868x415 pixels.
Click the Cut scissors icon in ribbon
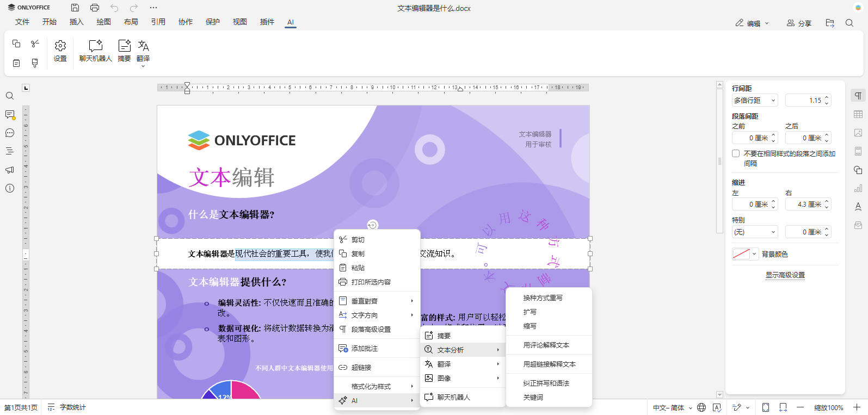(35, 44)
